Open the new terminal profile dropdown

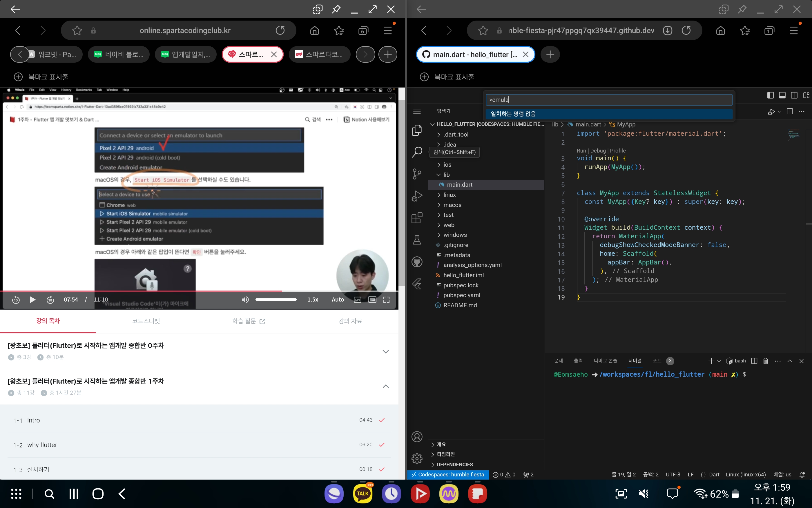pos(719,361)
